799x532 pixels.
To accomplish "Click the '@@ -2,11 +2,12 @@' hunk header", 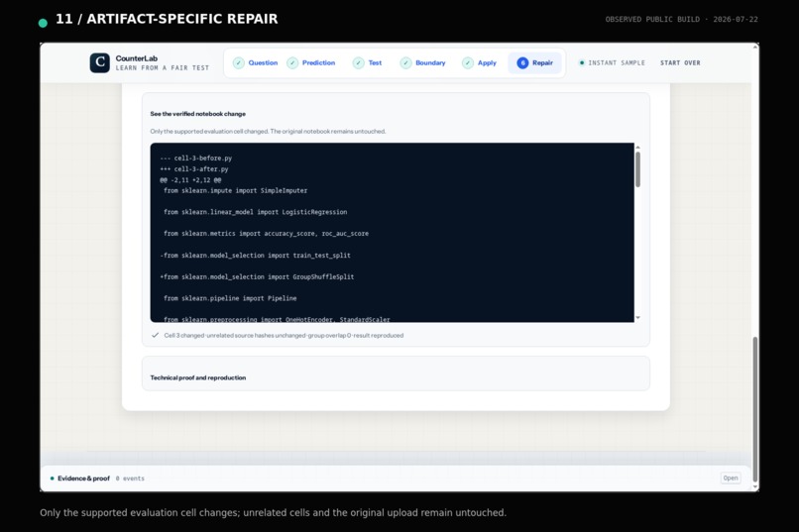I will point(190,179).
